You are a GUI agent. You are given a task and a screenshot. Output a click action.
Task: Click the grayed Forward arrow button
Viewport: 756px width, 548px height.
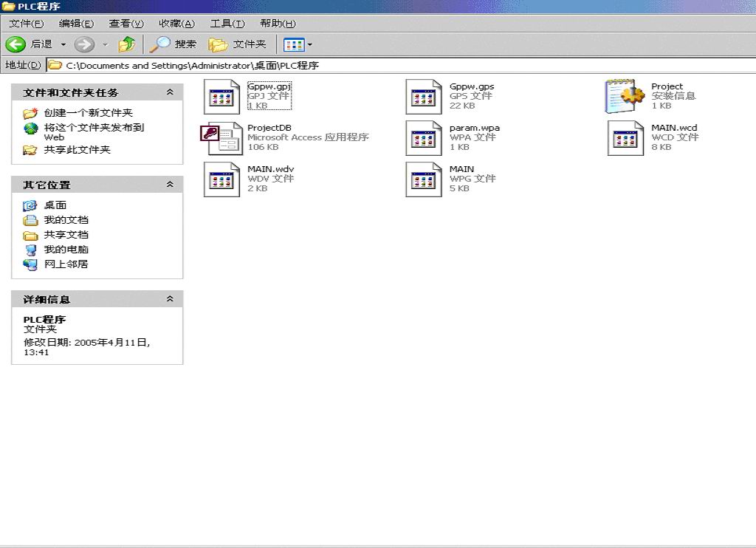point(84,44)
